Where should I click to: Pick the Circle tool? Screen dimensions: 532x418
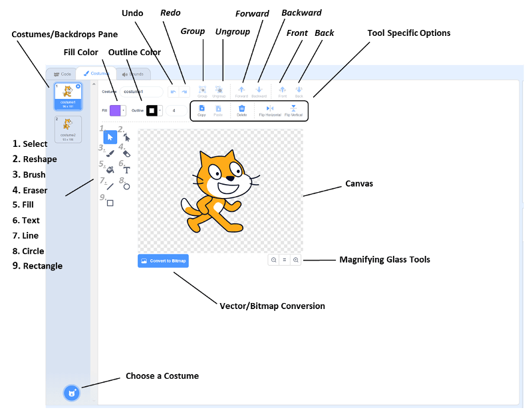126,187
